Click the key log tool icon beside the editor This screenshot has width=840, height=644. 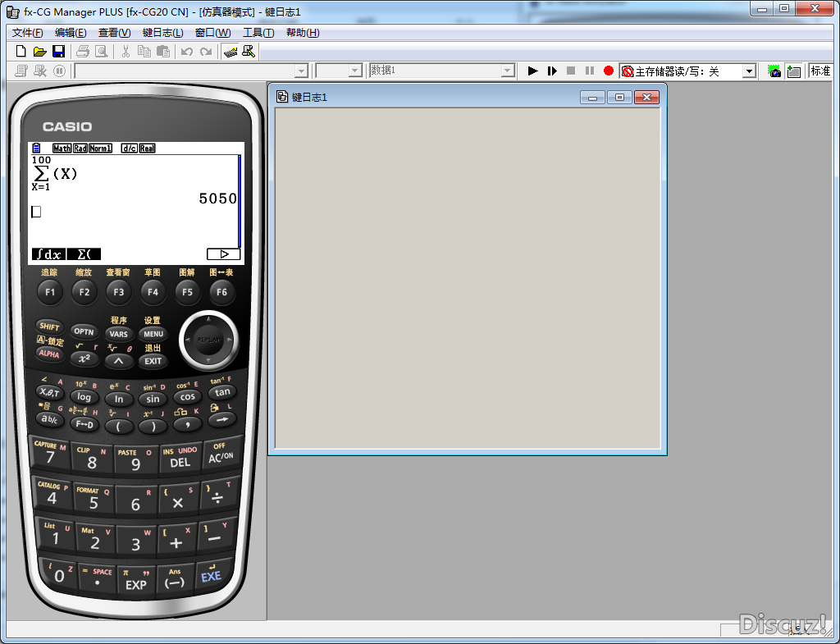point(249,52)
